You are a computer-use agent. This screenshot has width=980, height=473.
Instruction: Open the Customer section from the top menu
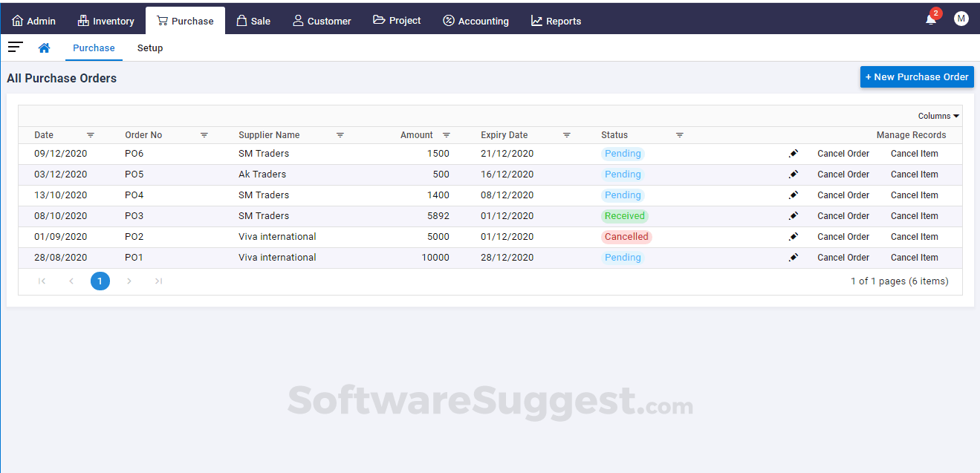[x=322, y=20]
